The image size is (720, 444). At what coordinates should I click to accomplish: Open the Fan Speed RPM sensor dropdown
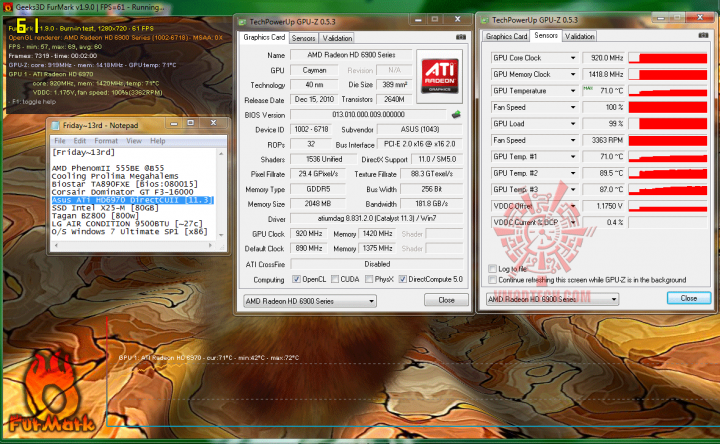click(573, 141)
